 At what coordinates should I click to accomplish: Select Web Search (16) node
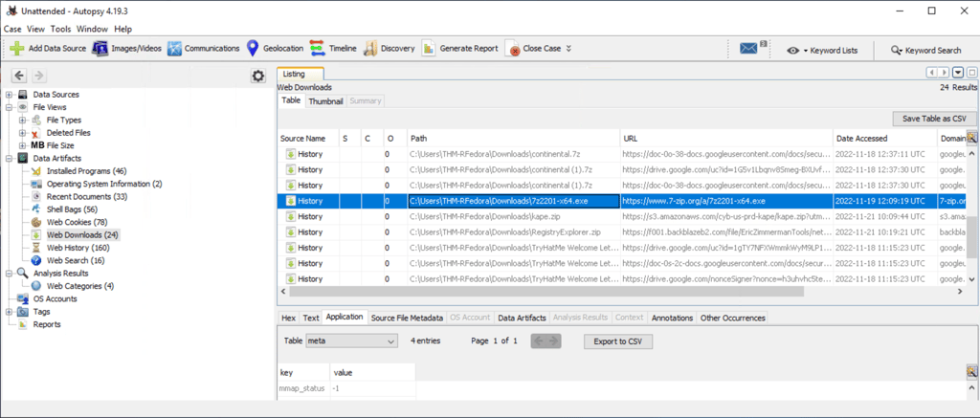pyautogui.click(x=76, y=260)
